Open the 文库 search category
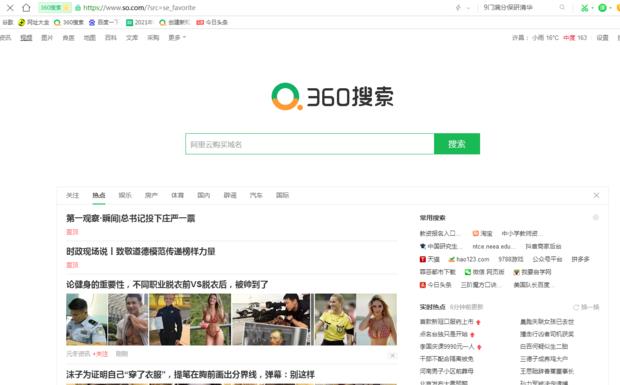 (x=132, y=38)
